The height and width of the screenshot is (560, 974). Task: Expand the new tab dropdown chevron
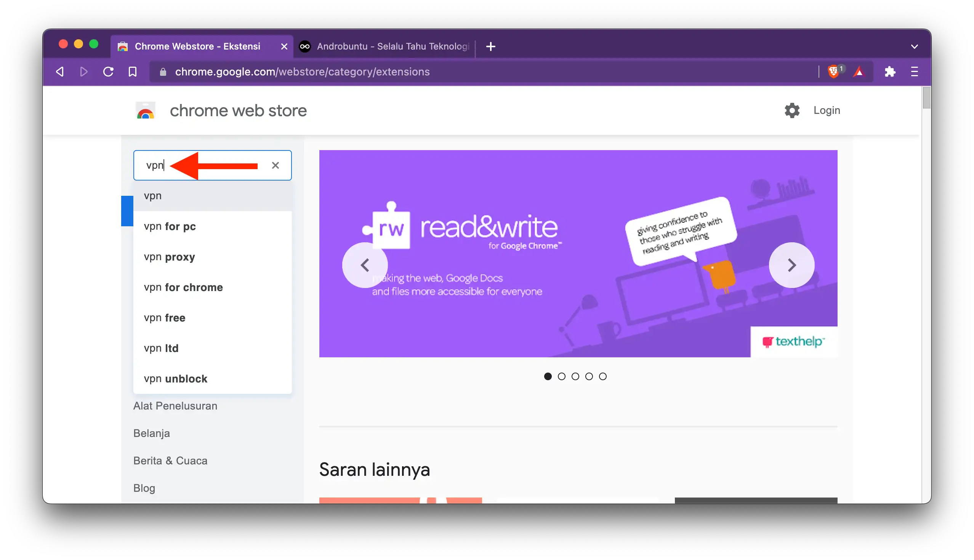(x=915, y=46)
